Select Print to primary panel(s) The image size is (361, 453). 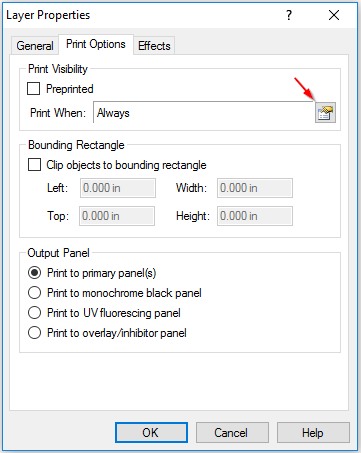point(35,273)
